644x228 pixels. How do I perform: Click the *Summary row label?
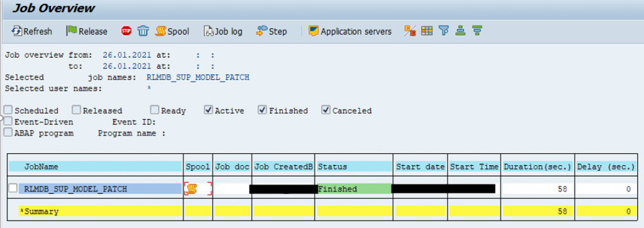(x=40, y=212)
